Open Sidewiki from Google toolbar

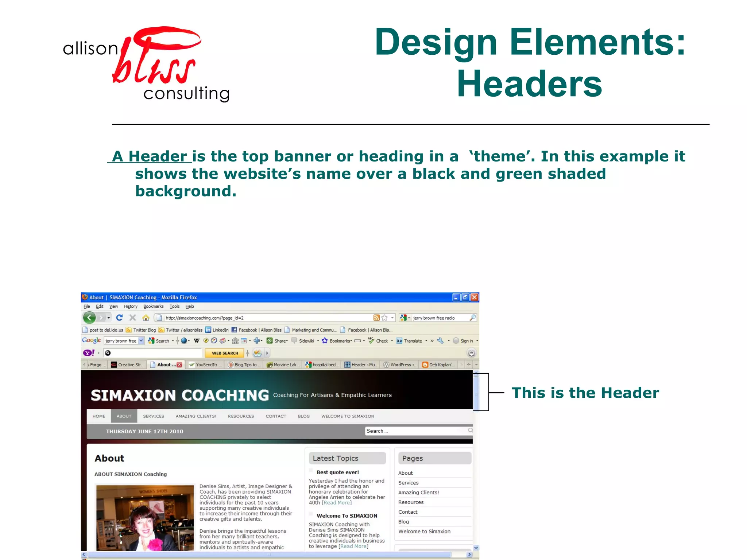point(303,341)
